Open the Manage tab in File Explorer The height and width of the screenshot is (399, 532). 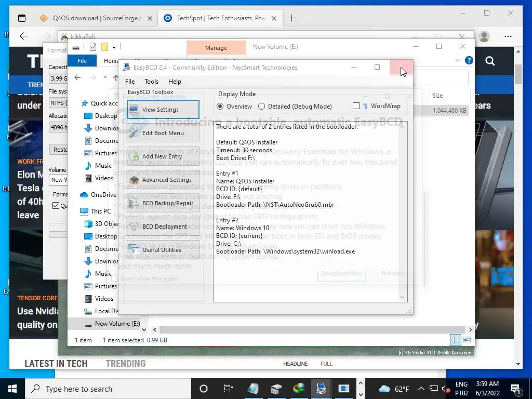click(216, 48)
